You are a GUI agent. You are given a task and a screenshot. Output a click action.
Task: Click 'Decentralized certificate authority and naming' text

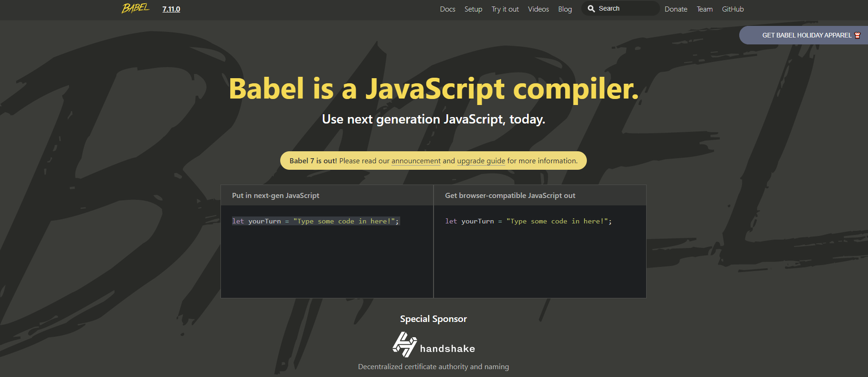coord(434,366)
